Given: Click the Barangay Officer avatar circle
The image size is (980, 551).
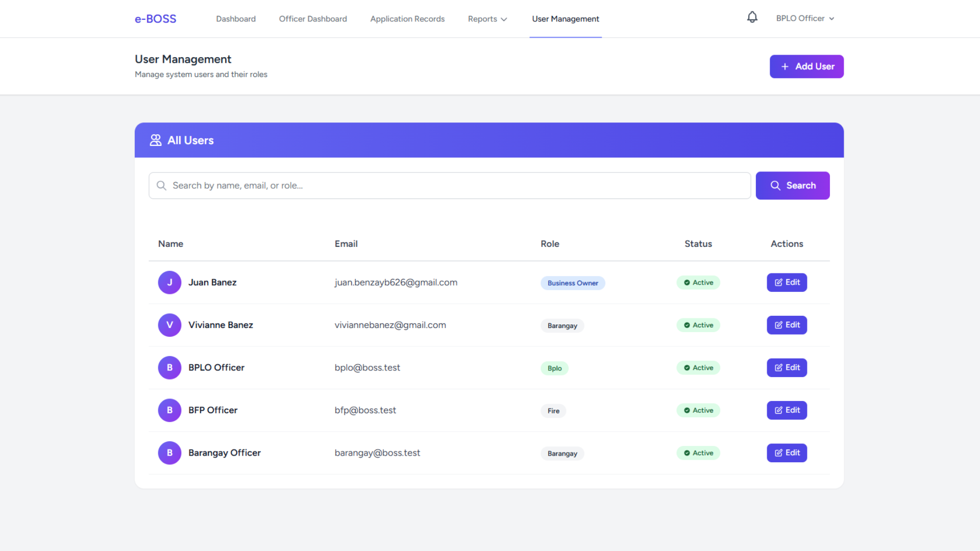Looking at the screenshot, I should click(169, 453).
